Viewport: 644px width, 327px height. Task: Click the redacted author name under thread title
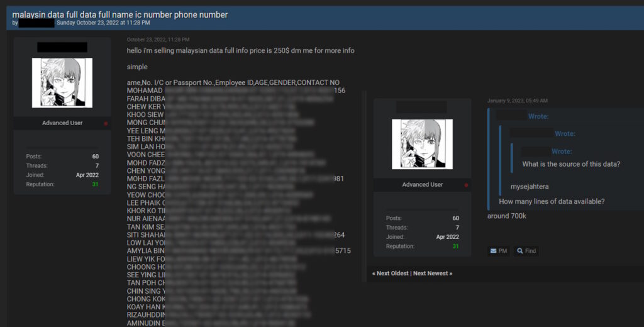pos(36,23)
